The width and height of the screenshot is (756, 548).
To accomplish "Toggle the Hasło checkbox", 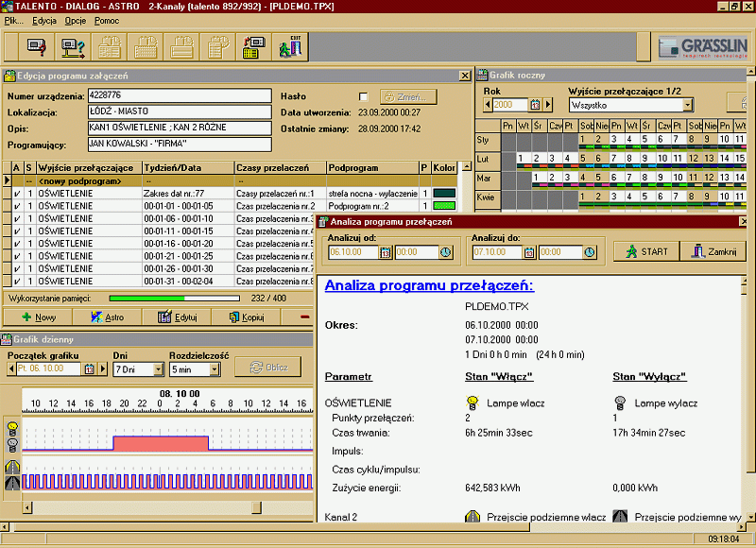I will click(x=364, y=96).
